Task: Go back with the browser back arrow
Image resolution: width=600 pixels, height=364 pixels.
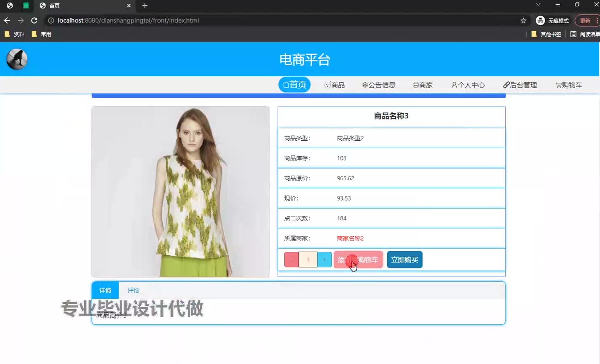Action: [x=7, y=20]
